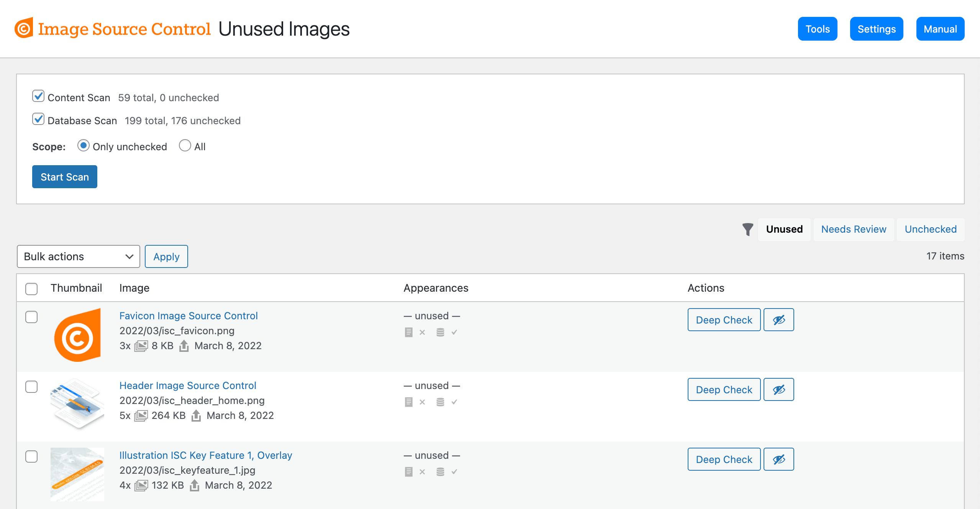Switch to the Unchecked filter tab

[x=931, y=229]
